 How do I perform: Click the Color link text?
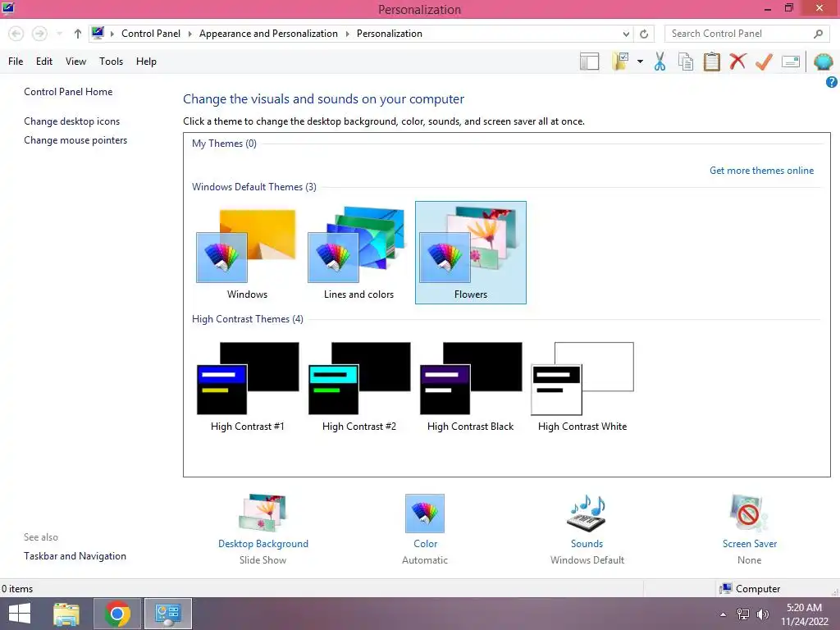point(426,544)
